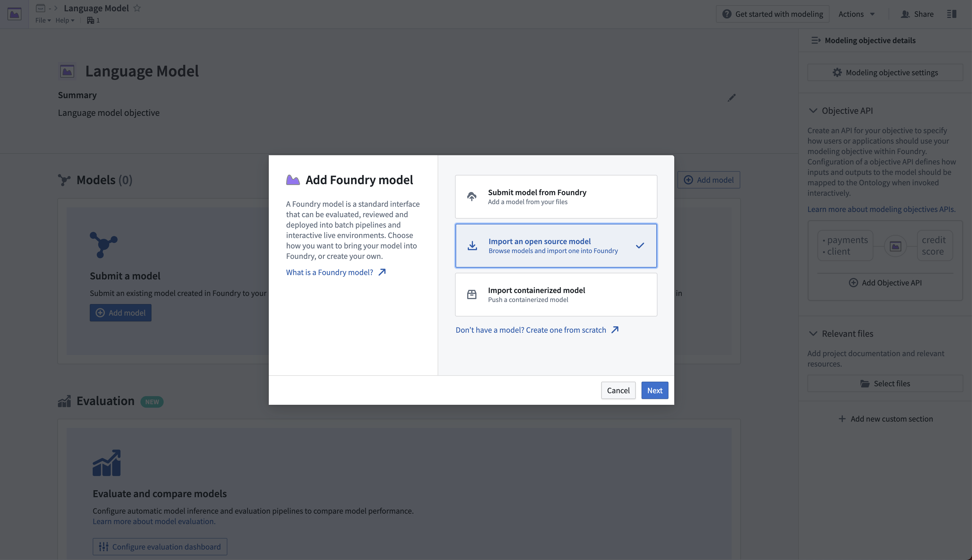Click Add model button beside Models heading
This screenshot has width=972, height=560.
tap(708, 180)
